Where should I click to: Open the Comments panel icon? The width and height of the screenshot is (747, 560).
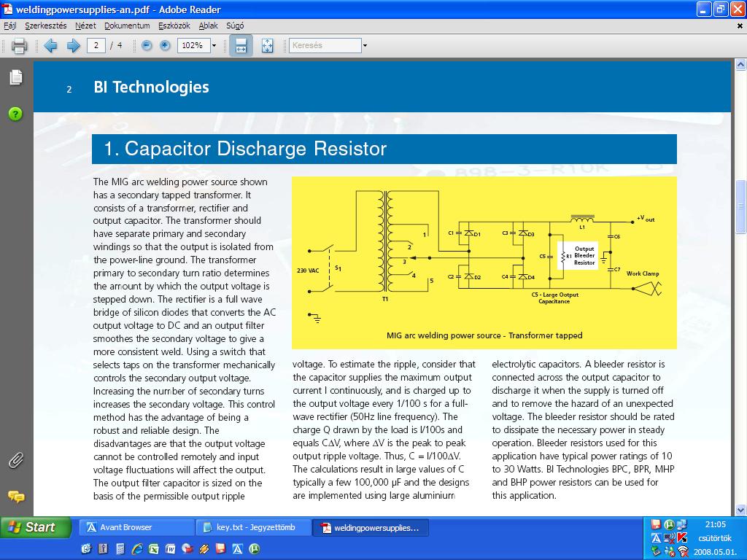point(16,497)
